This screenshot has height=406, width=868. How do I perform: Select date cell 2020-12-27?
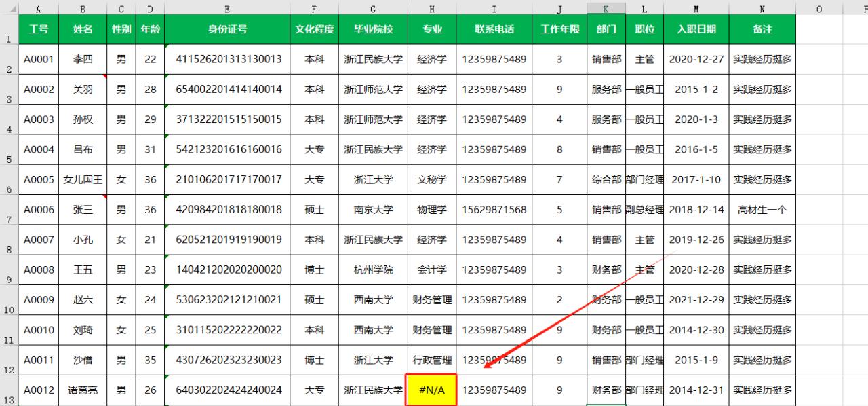[x=696, y=59]
